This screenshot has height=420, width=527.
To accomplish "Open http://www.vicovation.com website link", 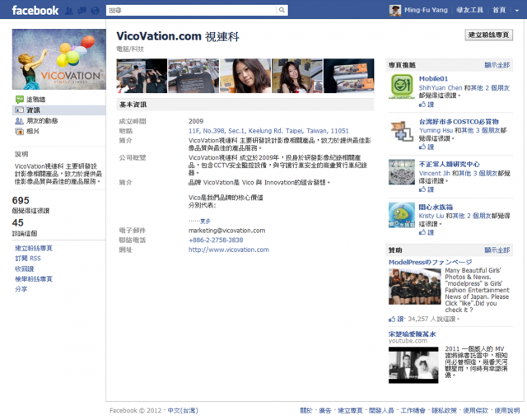I will pos(229,250).
